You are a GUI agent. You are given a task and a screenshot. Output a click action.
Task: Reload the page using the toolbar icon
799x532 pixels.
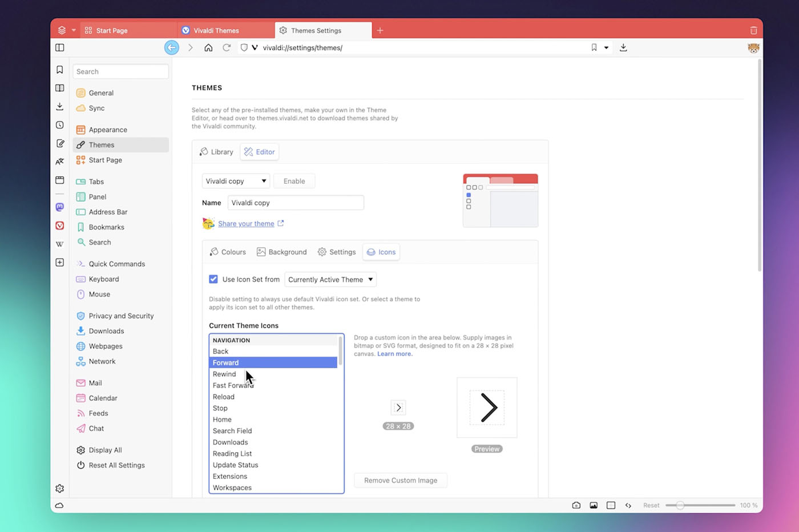(227, 48)
